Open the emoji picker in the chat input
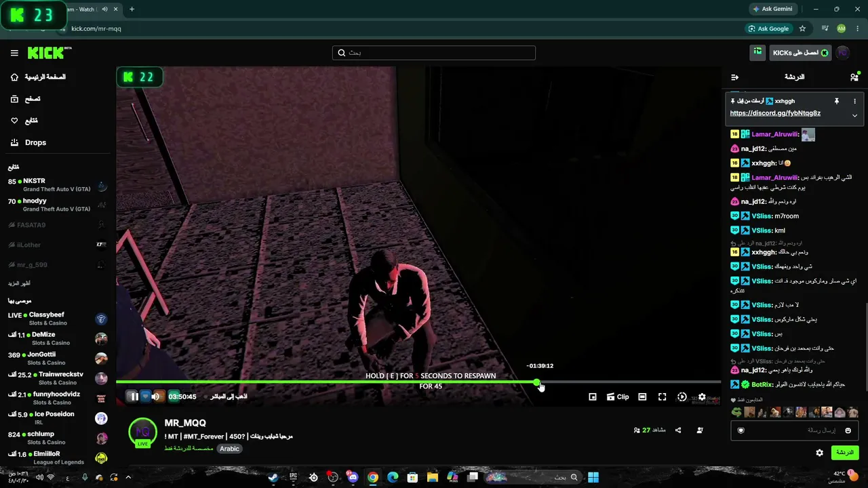Viewport: 868px width, 488px height. pyautogui.click(x=848, y=430)
